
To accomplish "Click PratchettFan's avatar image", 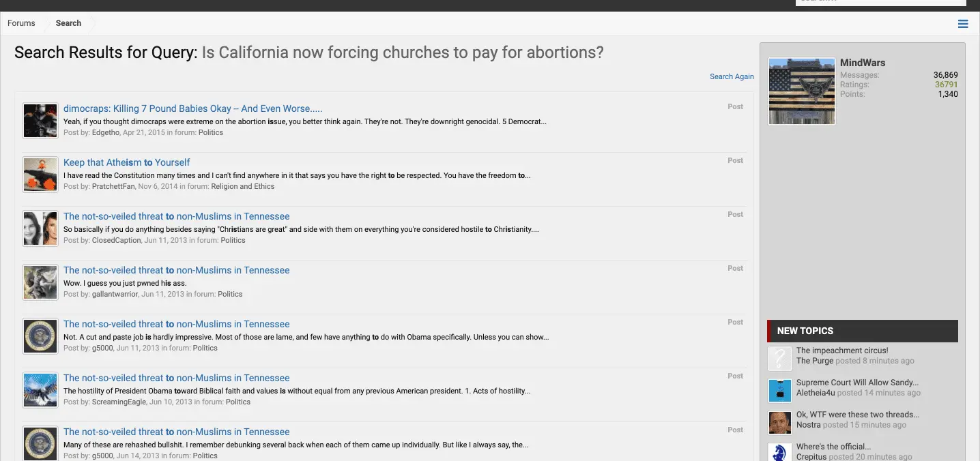I will pos(40,175).
